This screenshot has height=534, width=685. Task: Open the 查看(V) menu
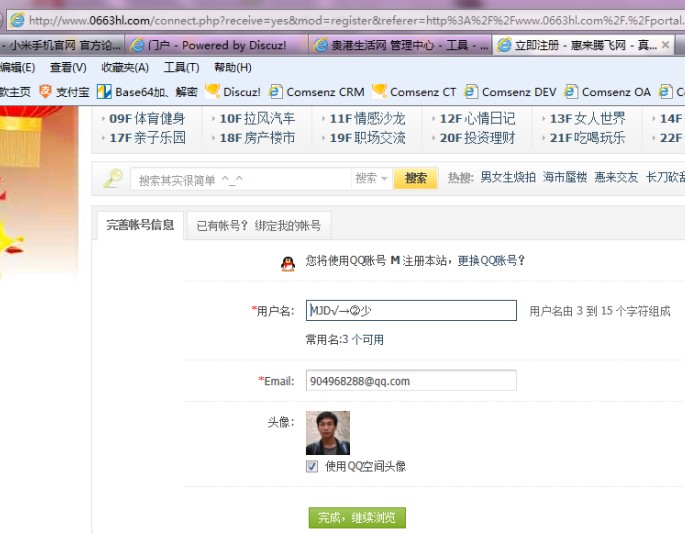[68, 67]
